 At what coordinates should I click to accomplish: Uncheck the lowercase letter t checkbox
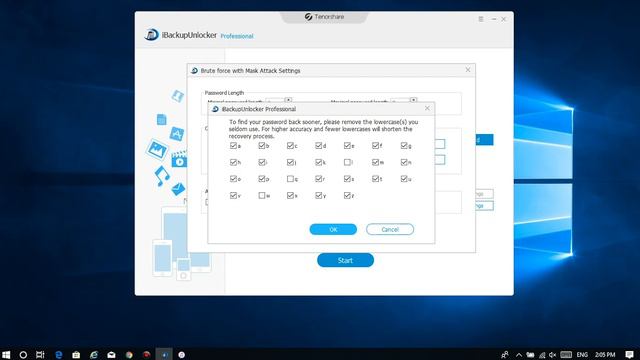pyautogui.click(x=376, y=179)
